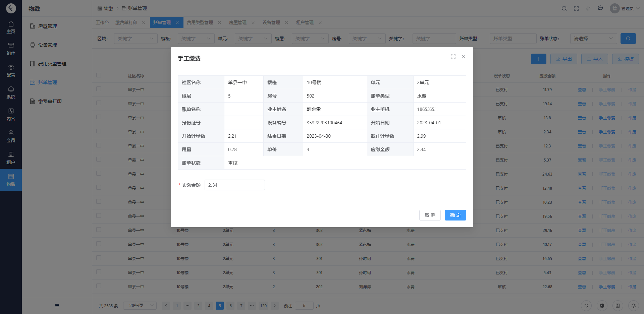The height and width of the screenshot is (314, 644).
Task: Switch to the 房屋管理 tab
Action: click(x=238, y=22)
